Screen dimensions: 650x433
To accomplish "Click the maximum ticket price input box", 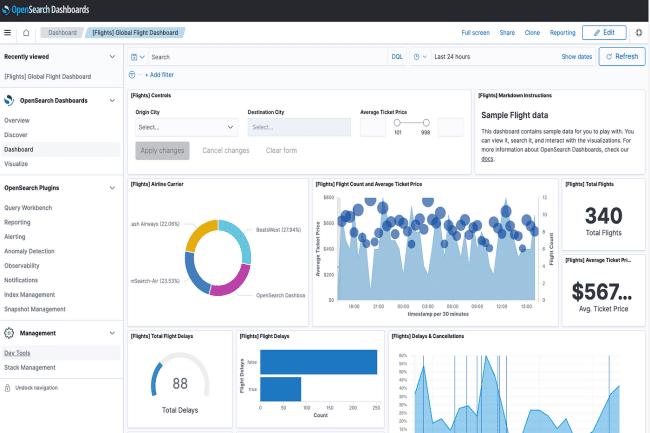I will [x=450, y=127].
